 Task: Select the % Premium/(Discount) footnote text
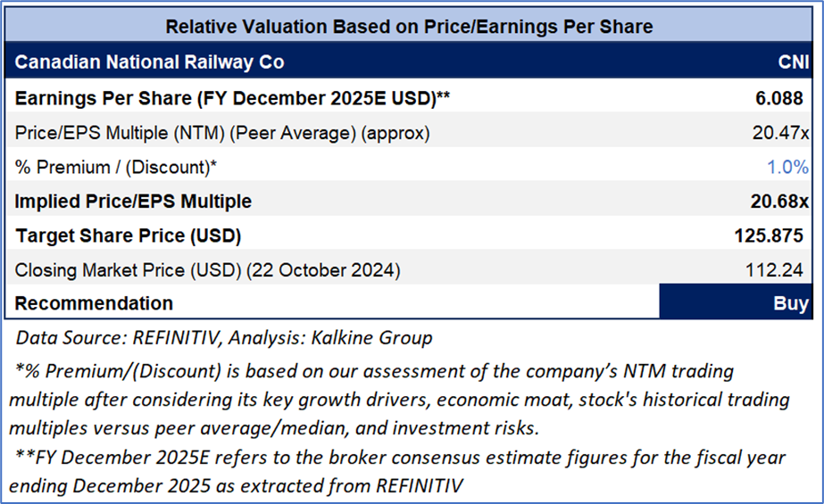point(384,399)
